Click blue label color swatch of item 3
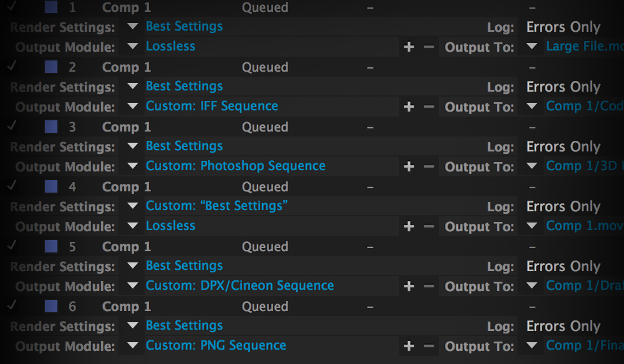This screenshot has height=364, width=624. [x=52, y=127]
